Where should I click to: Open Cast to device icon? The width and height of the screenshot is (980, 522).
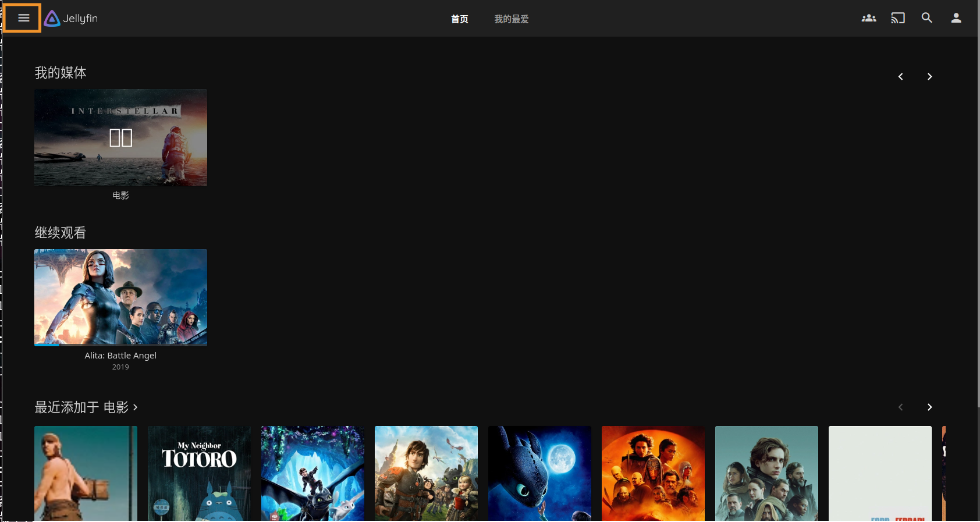point(898,18)
